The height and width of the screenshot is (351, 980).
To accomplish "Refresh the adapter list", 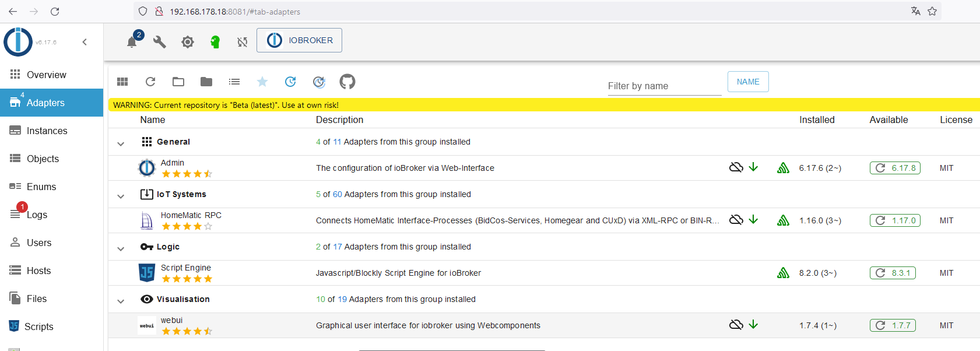I will pos(150,82).
